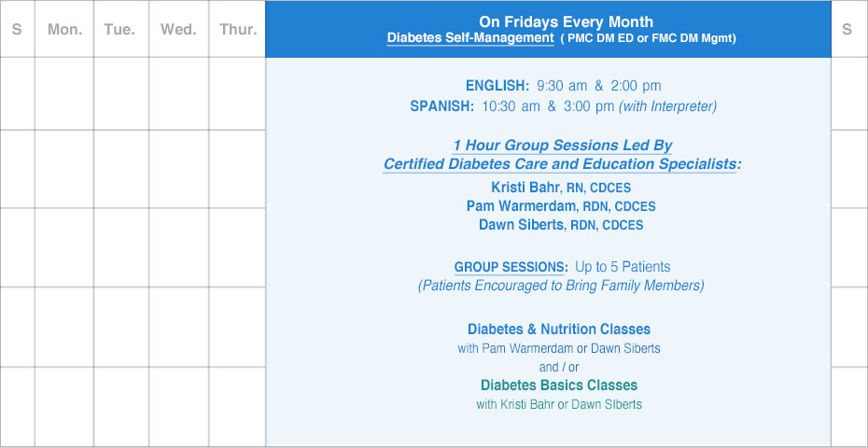Click the Mon. column header
Viewport: 868px width, 448px height.
click(x=64, y=29)
